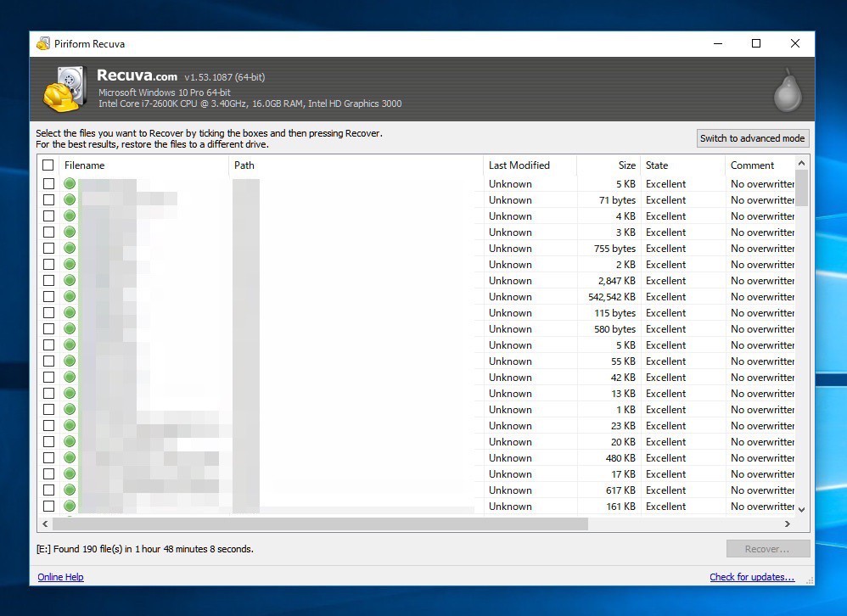Tick checkbox of the 55 KB file row
The image size is (847, 616).
click(x=48, y=361)
